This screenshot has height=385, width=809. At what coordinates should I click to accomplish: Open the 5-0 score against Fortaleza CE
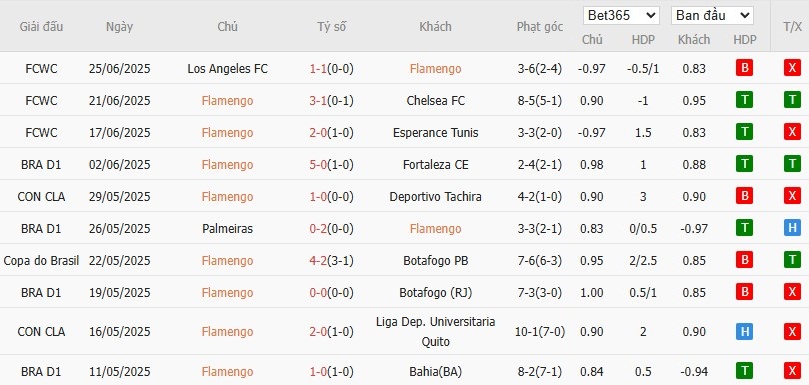click(x=318, y=165)
